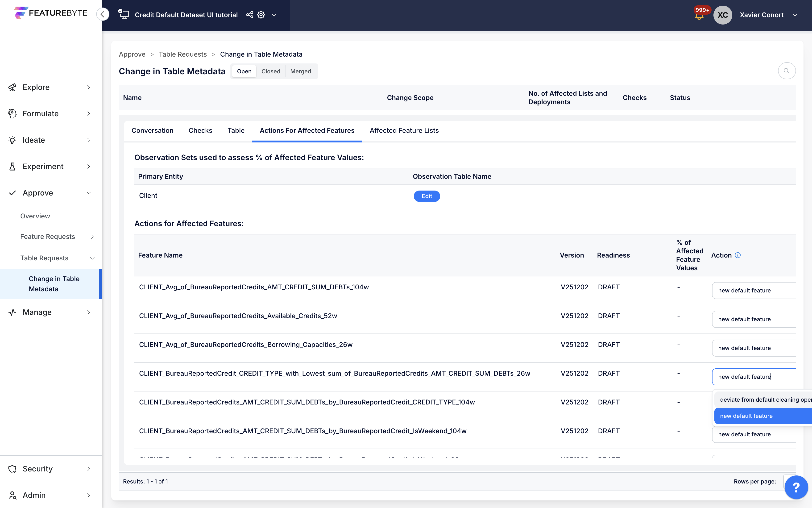Open the help question mark button
This screenshot has width=812, height=508.
coord(796,487)
